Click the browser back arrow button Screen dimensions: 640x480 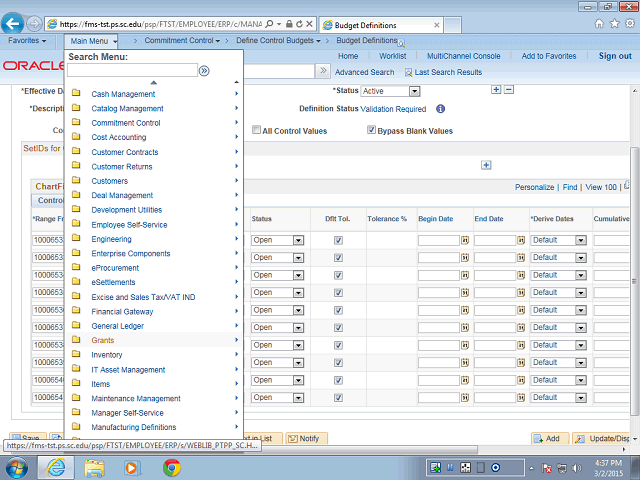[13, 23]
